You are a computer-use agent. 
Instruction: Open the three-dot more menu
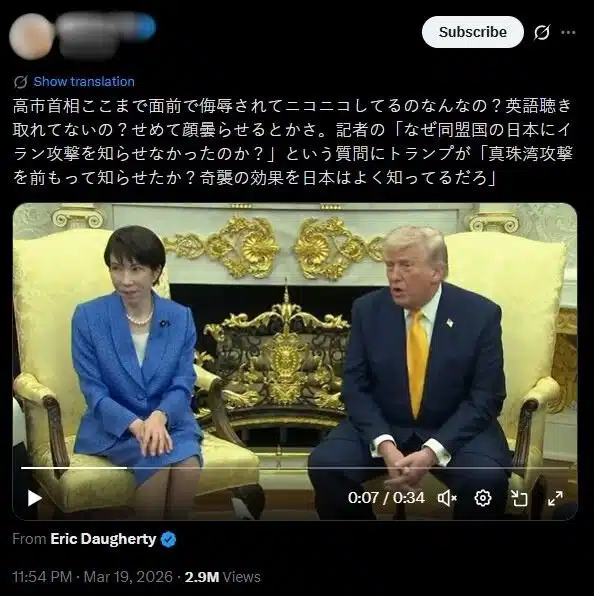[x=568, y=33]
